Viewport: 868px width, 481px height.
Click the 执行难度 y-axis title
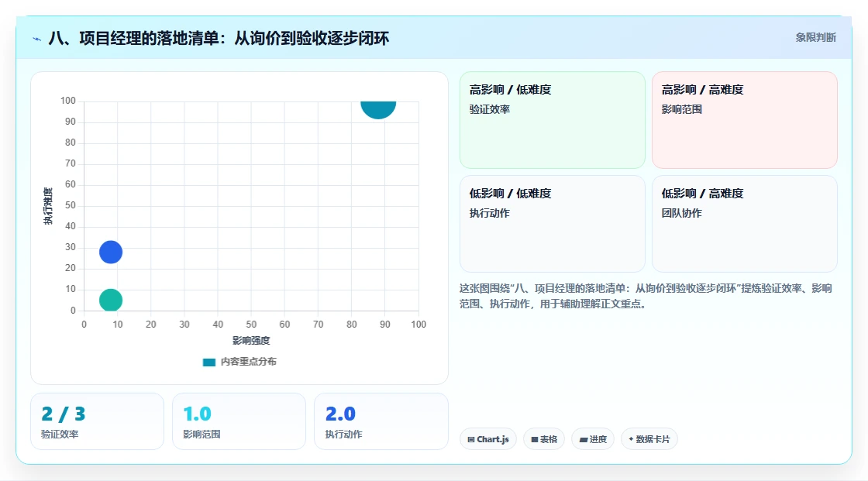click(x=48, y=206)
